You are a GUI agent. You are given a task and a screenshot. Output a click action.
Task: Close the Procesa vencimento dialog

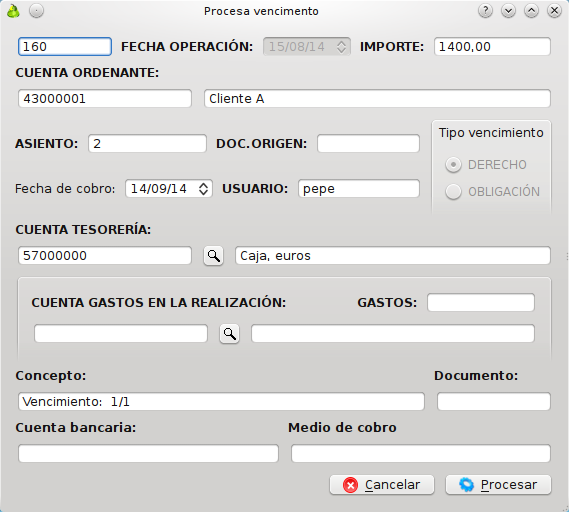(x=554, y=11)
